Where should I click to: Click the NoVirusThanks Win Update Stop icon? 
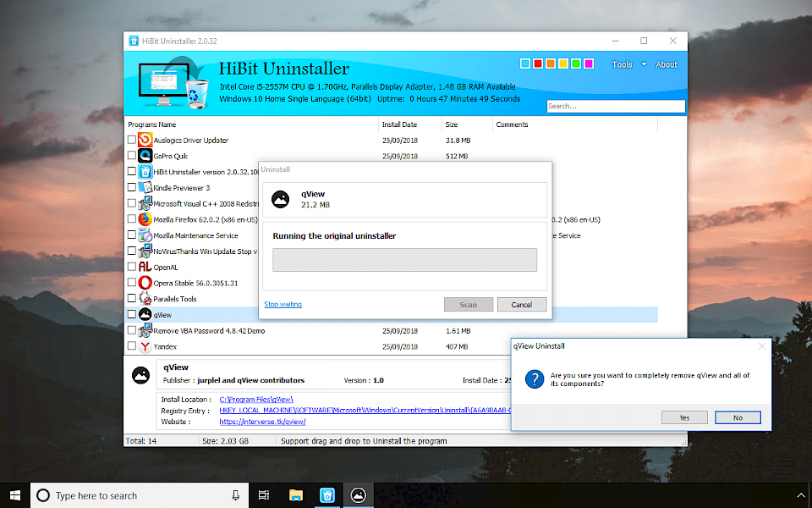[x=145, y=251]
